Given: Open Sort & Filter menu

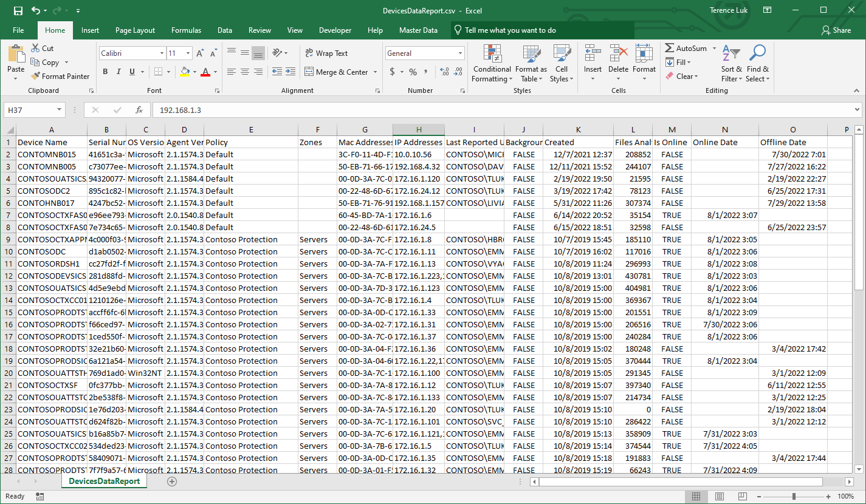Looking at the screenshot, I should click(732, 63).
